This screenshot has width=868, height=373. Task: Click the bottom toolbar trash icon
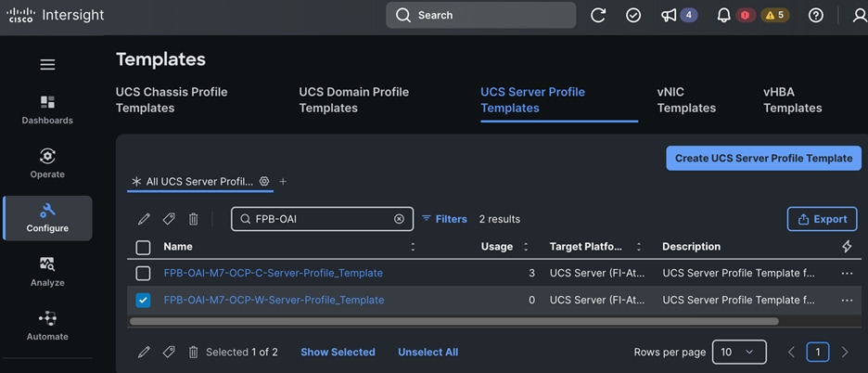(193, 352)
